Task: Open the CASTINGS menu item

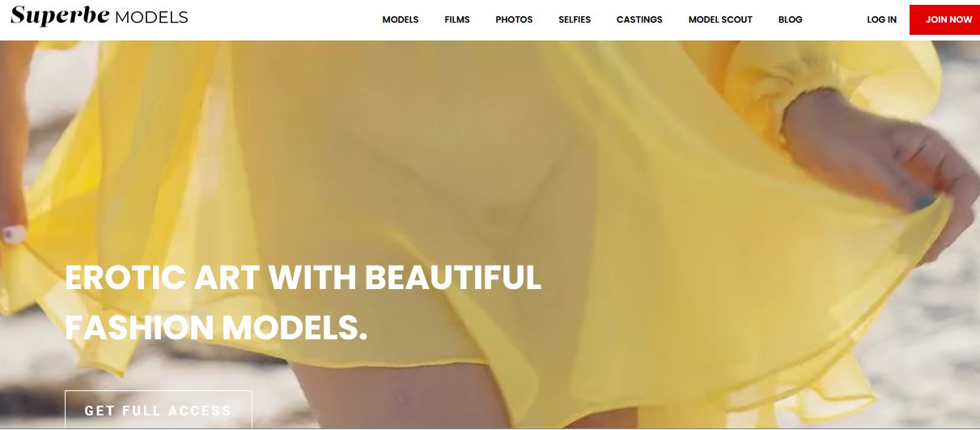Action: 639,19
